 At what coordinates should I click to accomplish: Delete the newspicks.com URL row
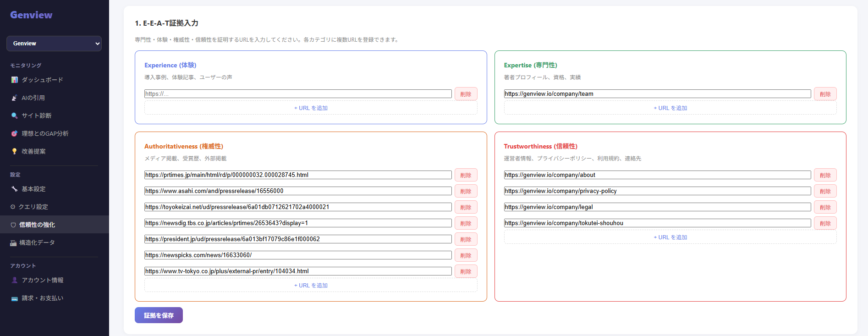click(x=466, y=255)
